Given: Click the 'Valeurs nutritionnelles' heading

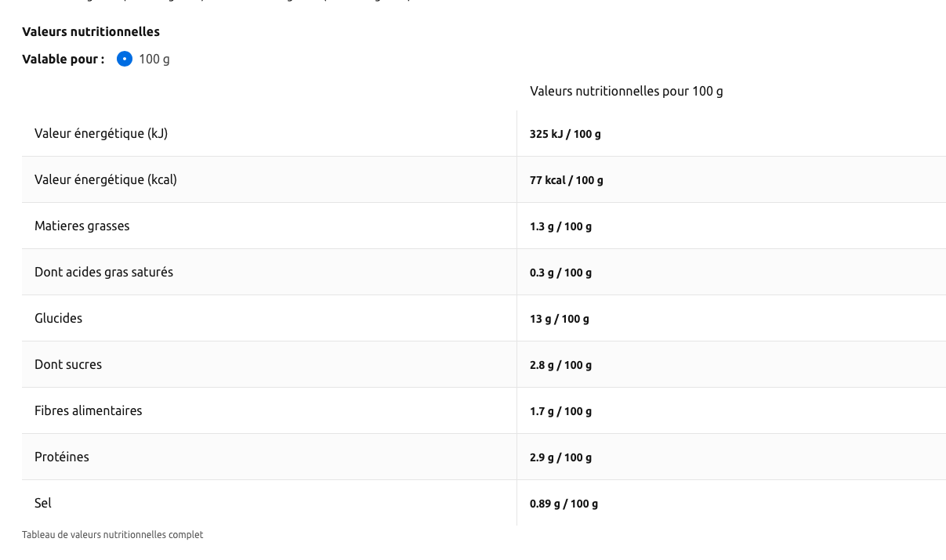Looking at the screenshot, I should pyautogui.click(x=91, y=31).
